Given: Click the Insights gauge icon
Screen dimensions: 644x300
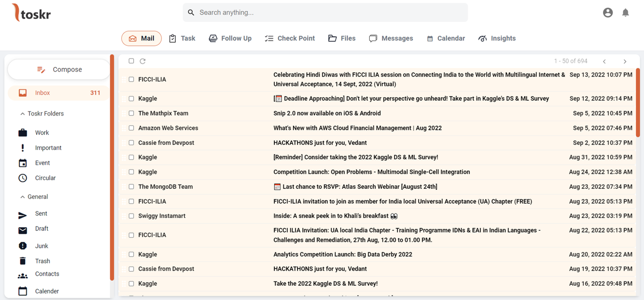Looking at the screenshot, I should 483,39.
